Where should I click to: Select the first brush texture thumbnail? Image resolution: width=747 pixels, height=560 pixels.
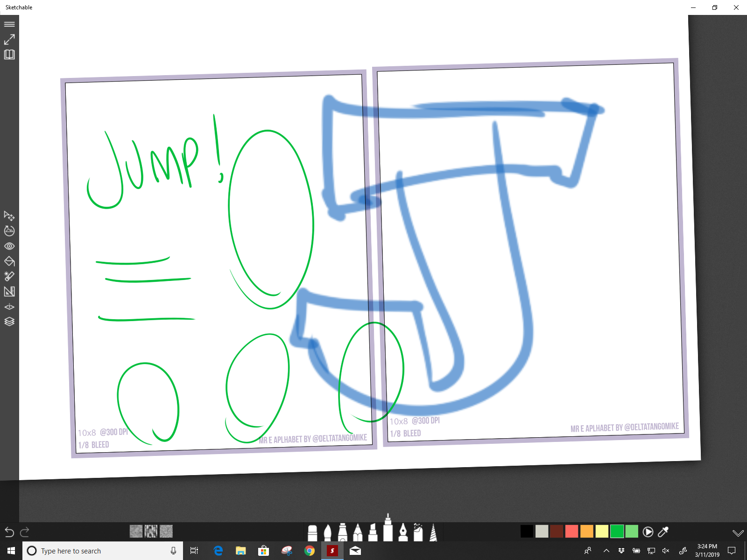click(x=136, y=531)
